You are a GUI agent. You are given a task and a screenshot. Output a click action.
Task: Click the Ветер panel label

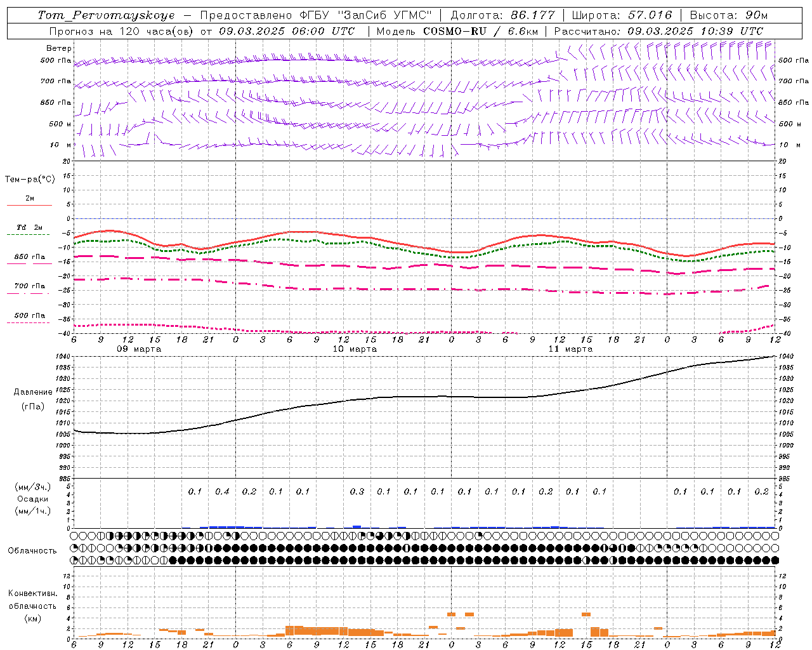point(59,48)
